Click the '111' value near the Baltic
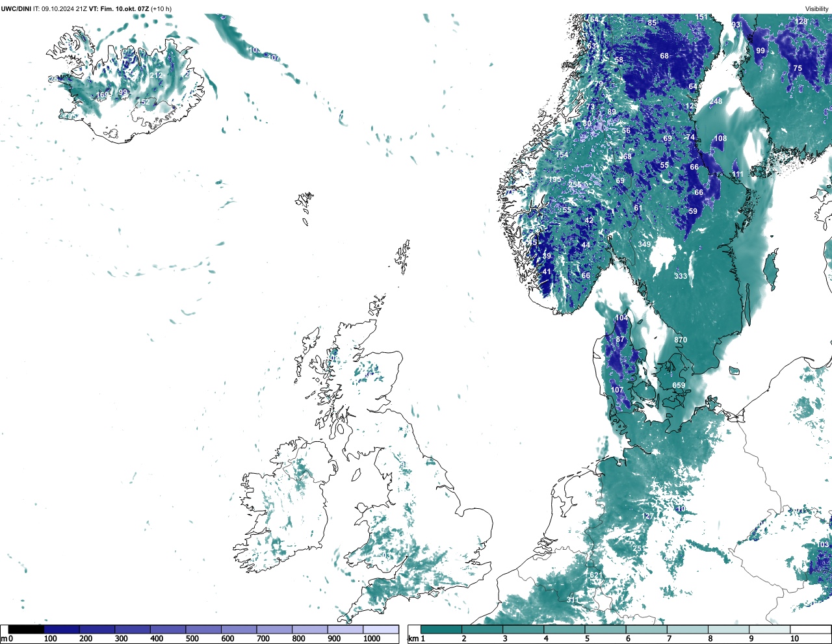 click(x=738, y=174)
